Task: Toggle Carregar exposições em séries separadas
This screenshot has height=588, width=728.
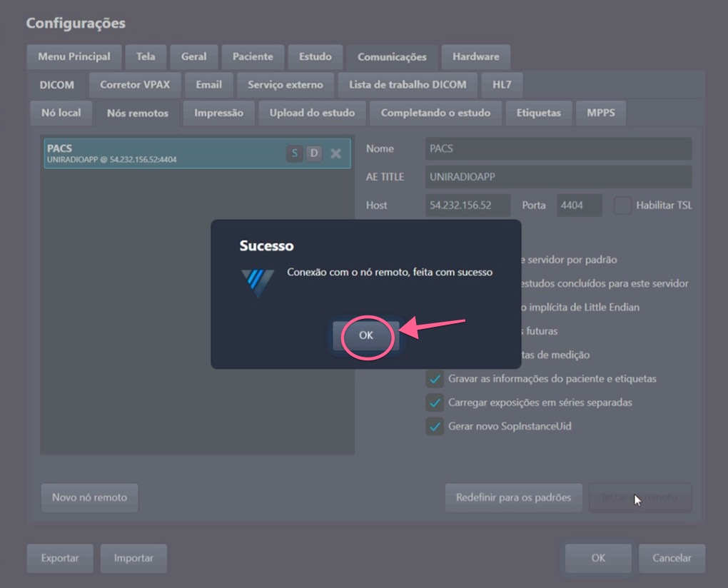Action: tap(435, 402)
